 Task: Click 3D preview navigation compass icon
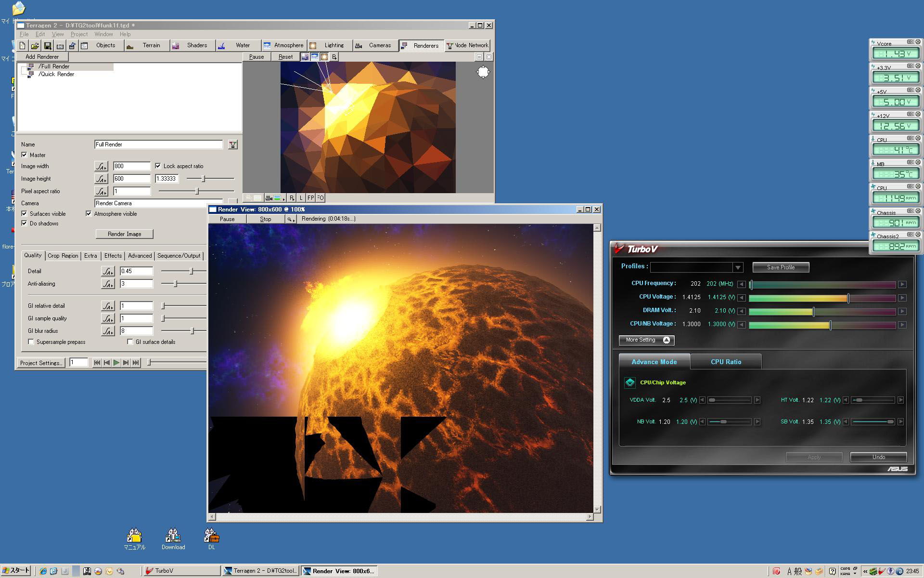(x=483, y=73)
